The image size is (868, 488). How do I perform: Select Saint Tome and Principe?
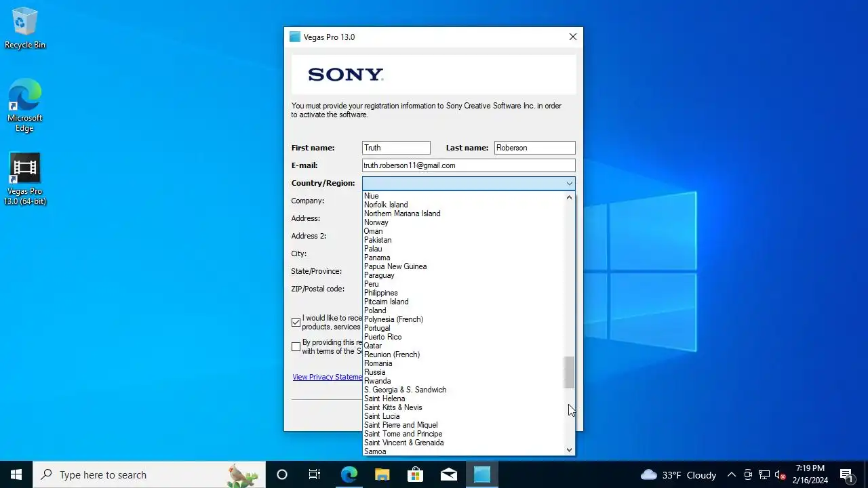[x=463, y=434]
